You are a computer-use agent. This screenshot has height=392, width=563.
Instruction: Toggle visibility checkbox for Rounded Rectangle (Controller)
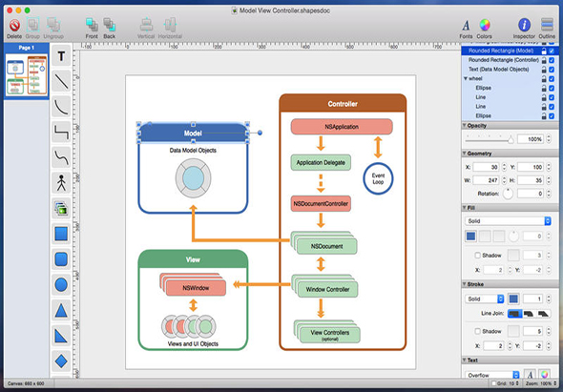tap(552, 60)
